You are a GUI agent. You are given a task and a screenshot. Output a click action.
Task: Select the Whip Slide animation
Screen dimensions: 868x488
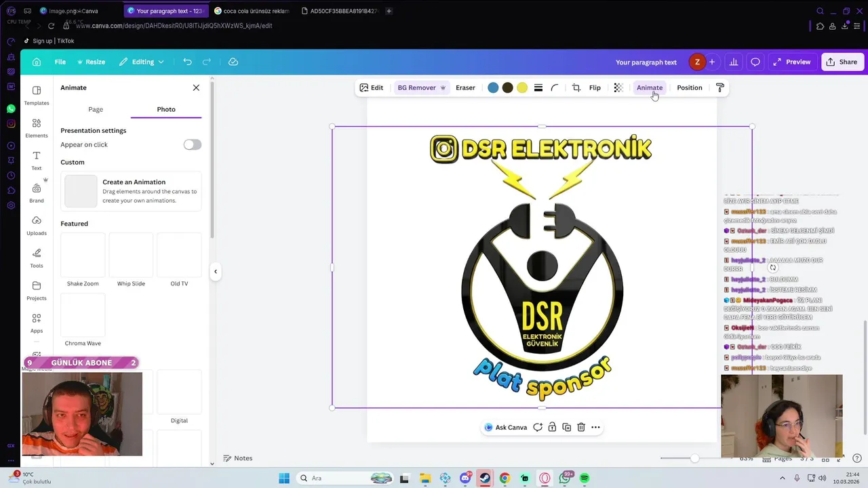click(x=131, y=260)
